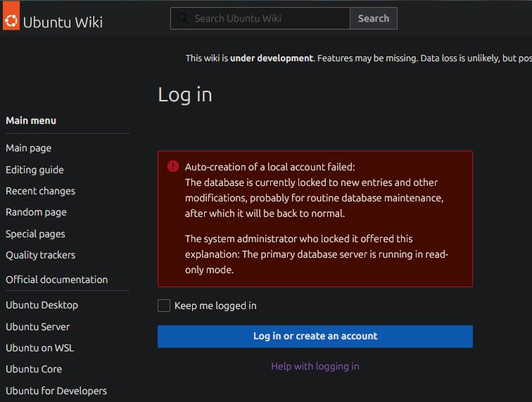Open a Random page
Screen dimensions: 532x402
pos(36,213)
